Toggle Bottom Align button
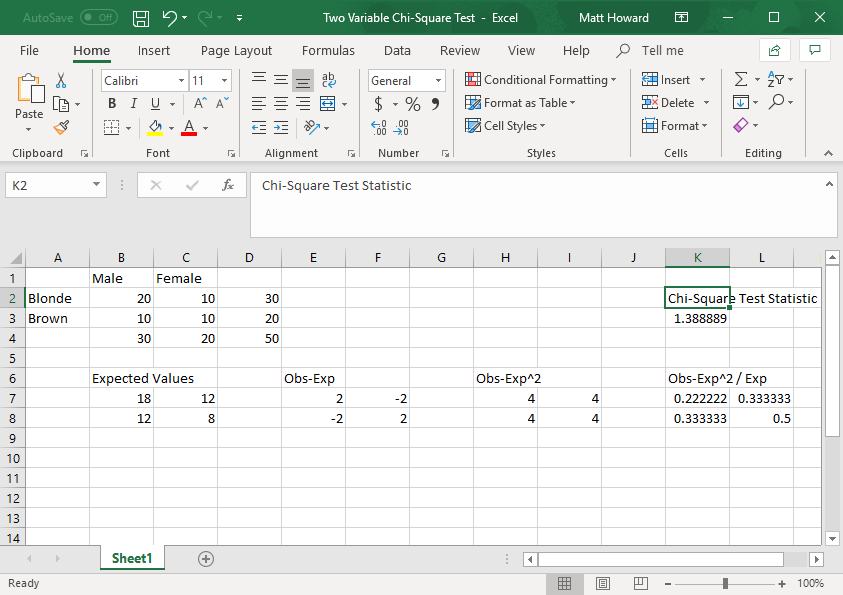 (303, 81)
